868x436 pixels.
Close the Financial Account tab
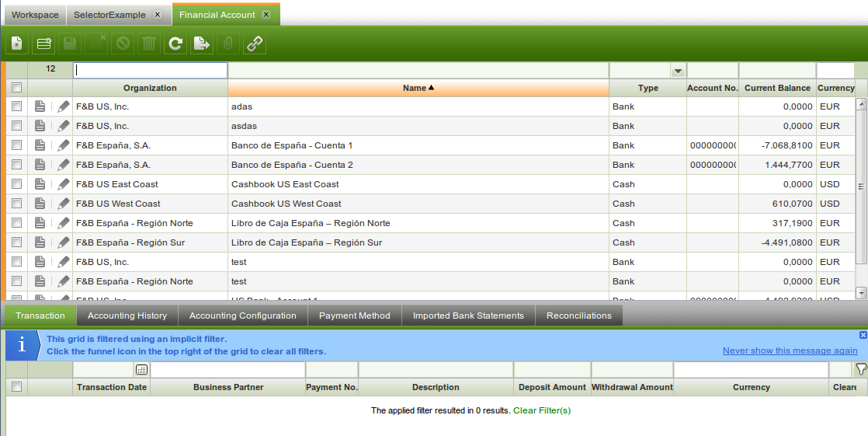tap(266, 15)
